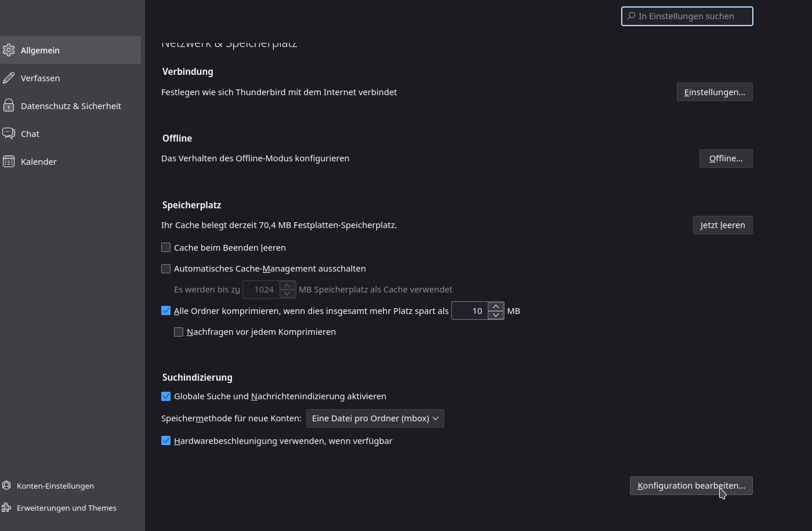Click the speech bubble Chat icon
This screenshot has width=812, height=531.
[9, 133]
